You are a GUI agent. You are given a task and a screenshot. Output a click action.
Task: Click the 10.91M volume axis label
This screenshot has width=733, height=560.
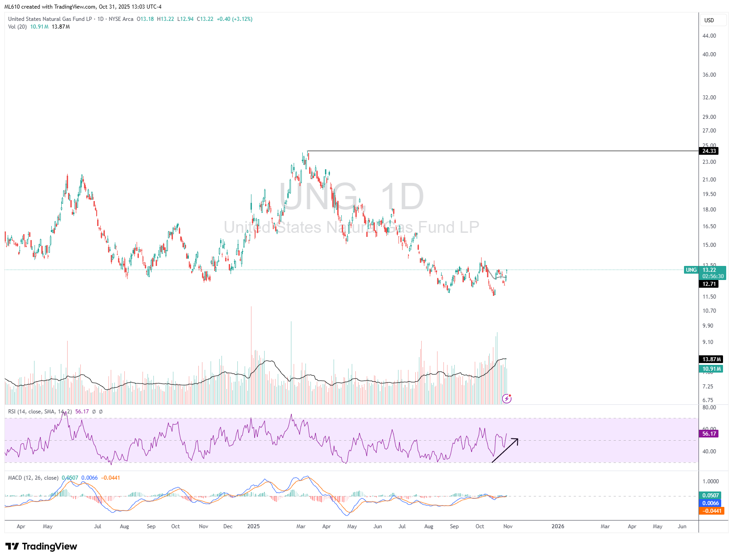[712, 369]
